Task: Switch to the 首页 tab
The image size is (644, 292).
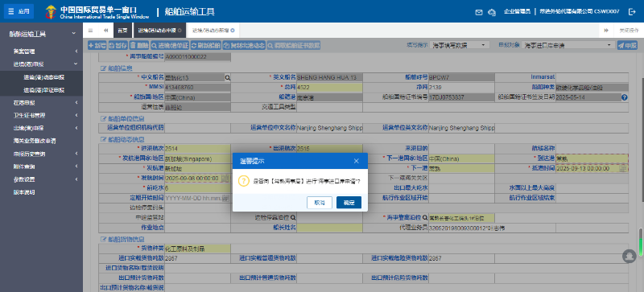Action: point(122,31)
